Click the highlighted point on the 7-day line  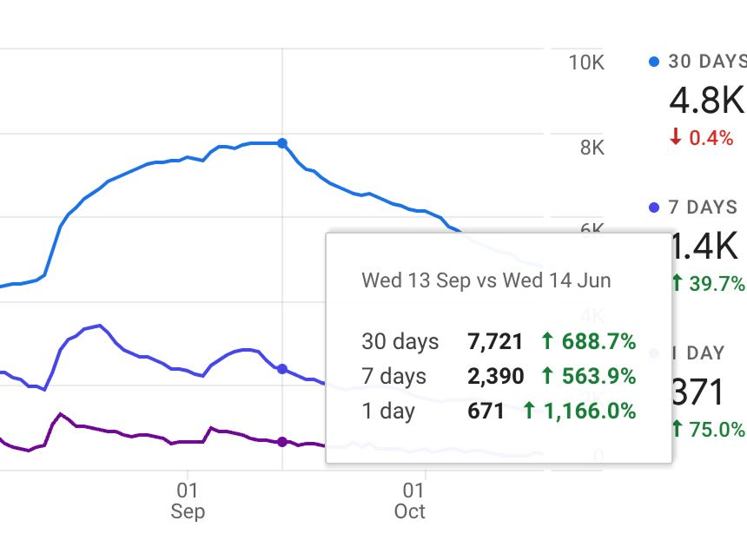282,369
